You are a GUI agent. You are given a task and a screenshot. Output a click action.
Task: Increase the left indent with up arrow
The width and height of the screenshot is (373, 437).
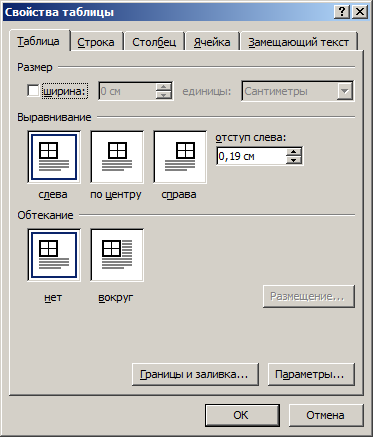294,152
